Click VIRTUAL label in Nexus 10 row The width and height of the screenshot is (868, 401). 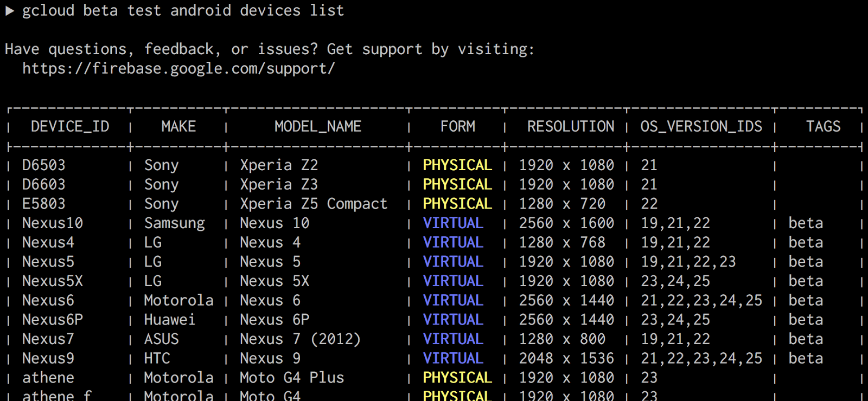click(452, 223)
